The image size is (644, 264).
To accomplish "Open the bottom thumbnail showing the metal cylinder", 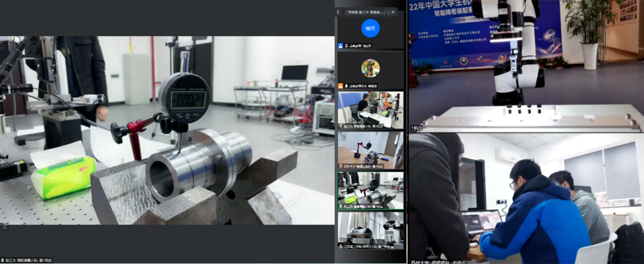I will (370, 229).
